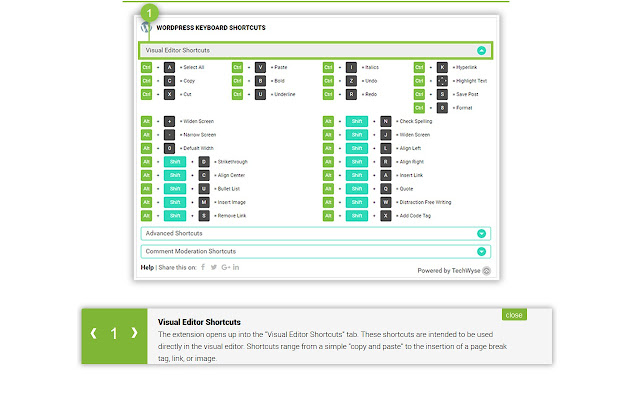Click the S key for Save Post

442,94
